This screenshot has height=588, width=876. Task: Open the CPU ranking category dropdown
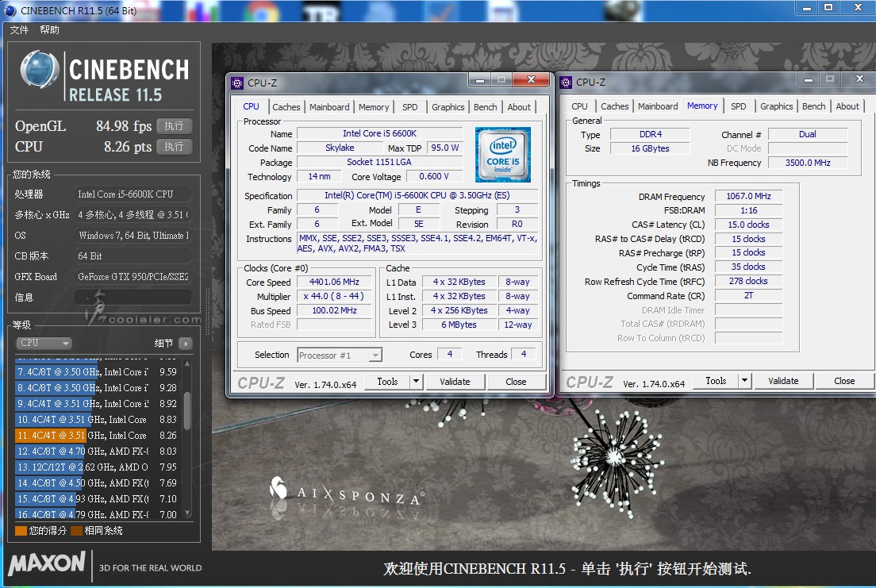(x=44, y=343)
